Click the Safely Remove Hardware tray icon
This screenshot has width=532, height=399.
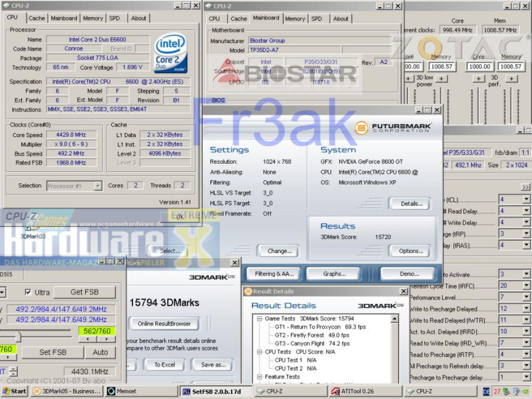pos(506,392)
